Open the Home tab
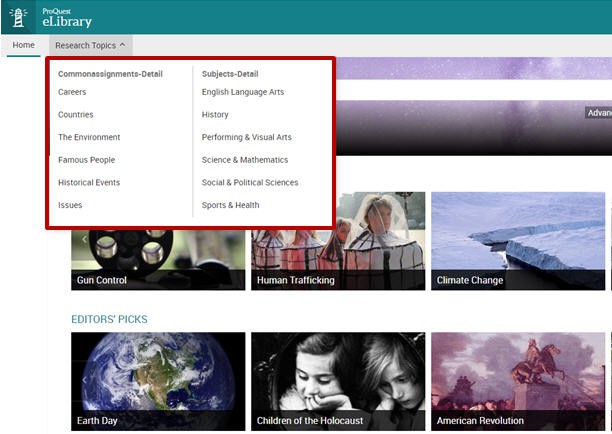612x434 pixels. tap(23, 45)
